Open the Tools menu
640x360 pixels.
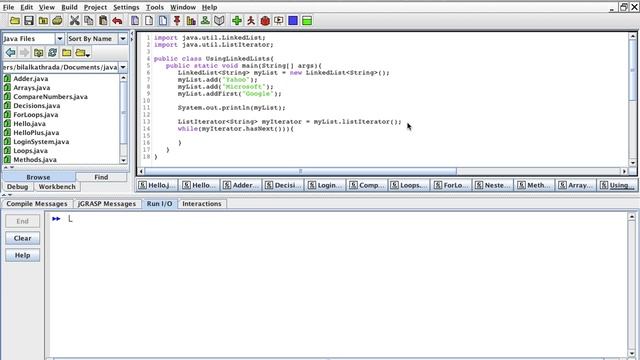(x=155, y=7)
